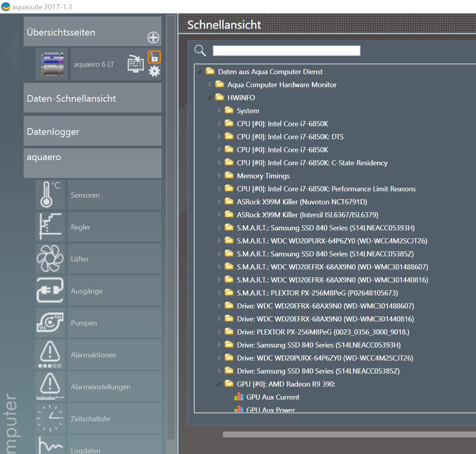Select S.M.A.R.T.: WDC WD20EFRX (WD-WMC301440816)
This screenshot has height=454, width=476.
(332, 280)
